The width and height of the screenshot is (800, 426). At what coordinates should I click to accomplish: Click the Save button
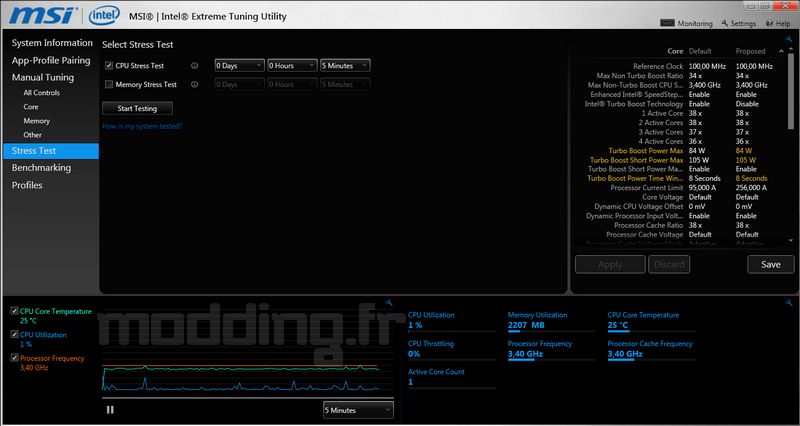(771, 264)
